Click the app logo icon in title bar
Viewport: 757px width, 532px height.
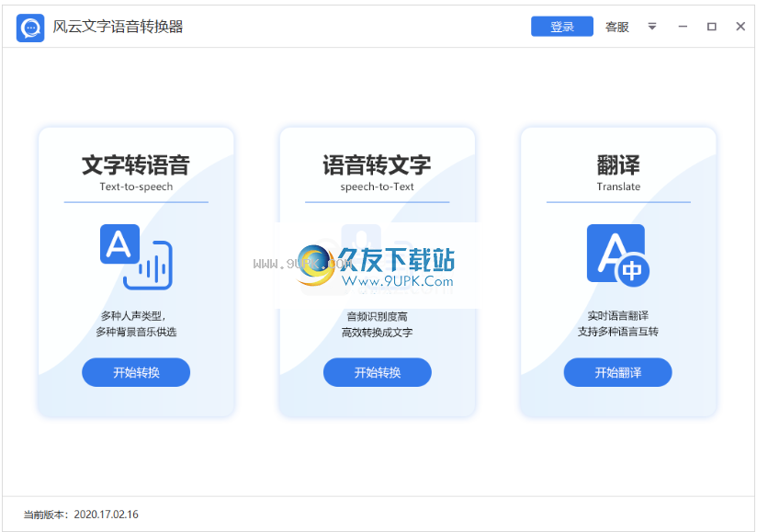30,28
